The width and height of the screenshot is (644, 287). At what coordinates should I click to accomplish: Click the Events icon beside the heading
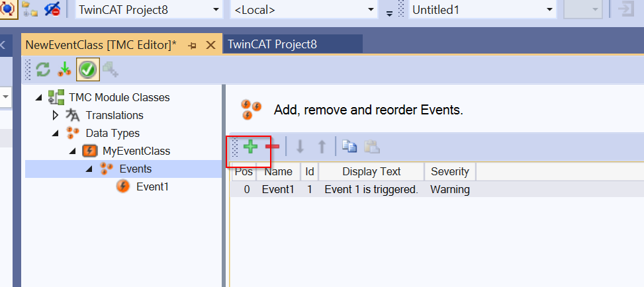251,110
